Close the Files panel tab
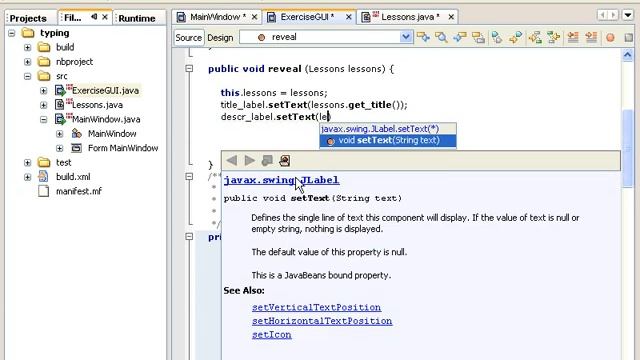The width and height of the screenshot is (640, 360). click(x=105, y=17)
